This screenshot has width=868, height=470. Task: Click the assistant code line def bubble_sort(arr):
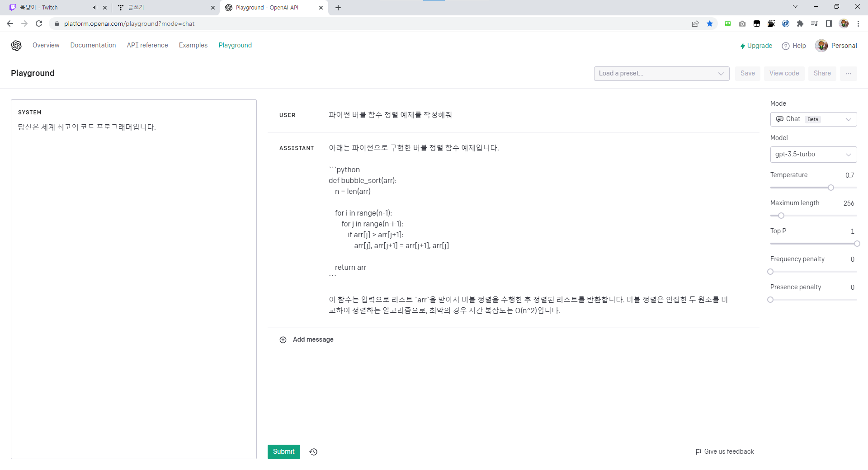(363, 180)
